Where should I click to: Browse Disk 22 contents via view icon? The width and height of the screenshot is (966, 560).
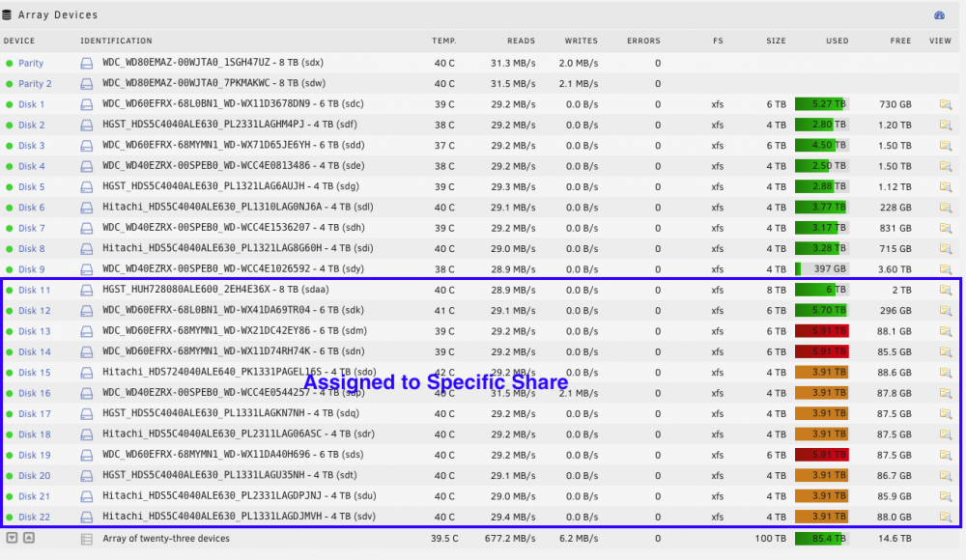945,517
